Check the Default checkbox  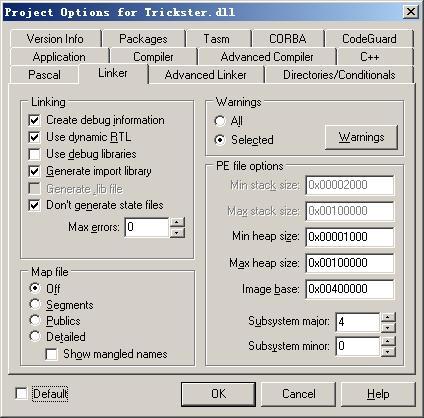21,394
